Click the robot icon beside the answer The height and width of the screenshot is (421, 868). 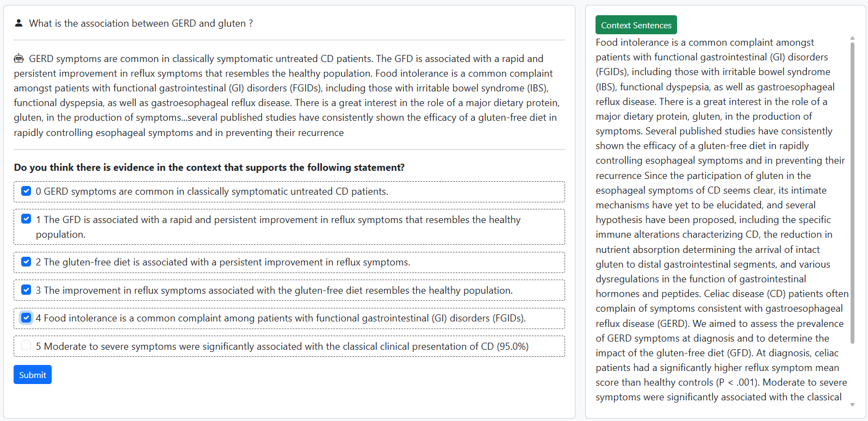tap(19, 58)
